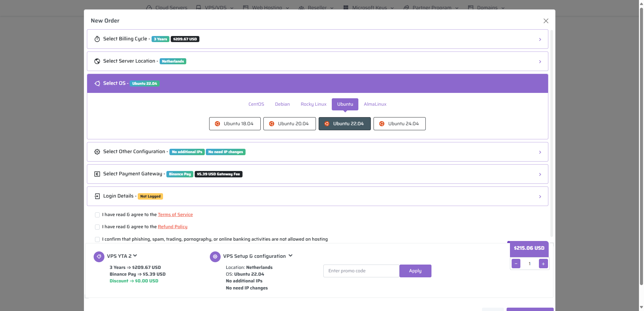Choose Ubuntu 18.04 as the OS

235,124
